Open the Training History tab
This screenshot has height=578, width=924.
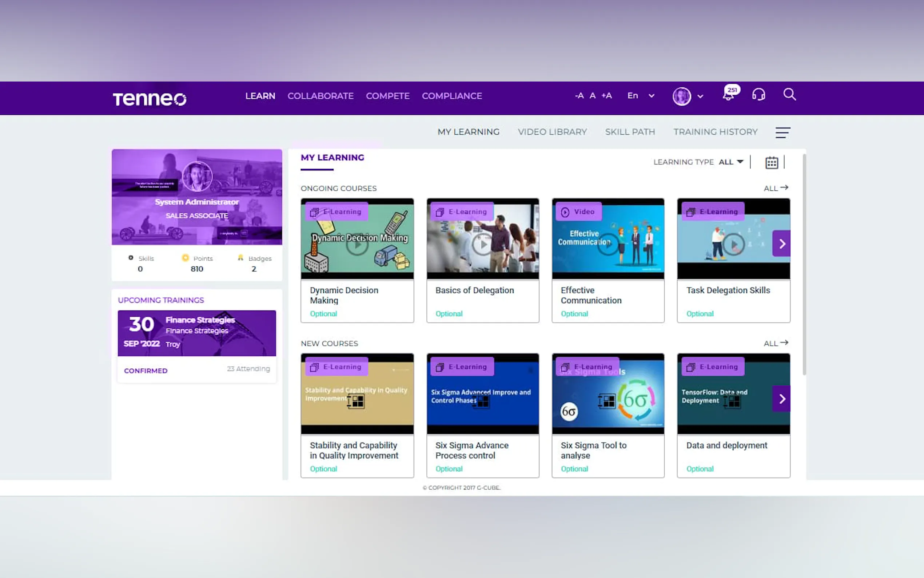click(x=715, y=132)
